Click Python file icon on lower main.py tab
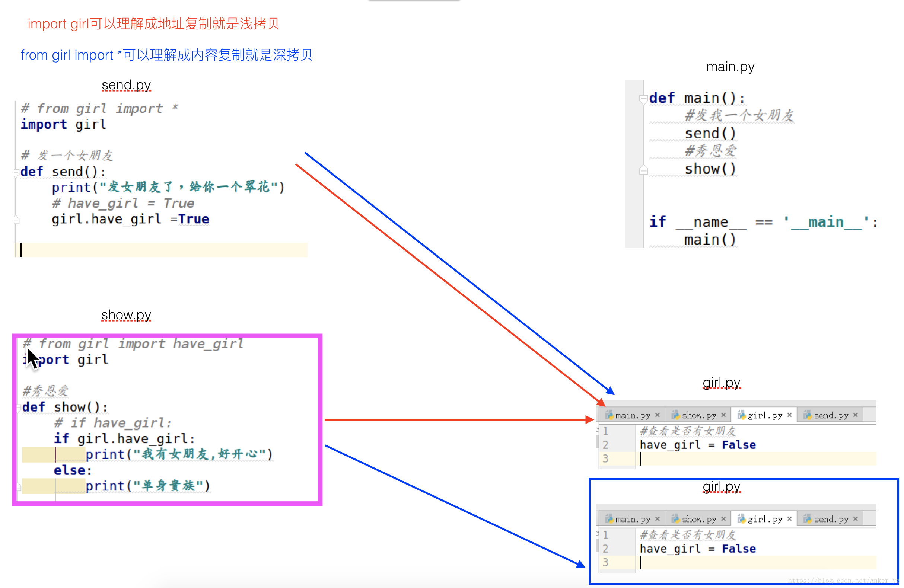The width and height of the screenshot is (904, 588). 609,518
